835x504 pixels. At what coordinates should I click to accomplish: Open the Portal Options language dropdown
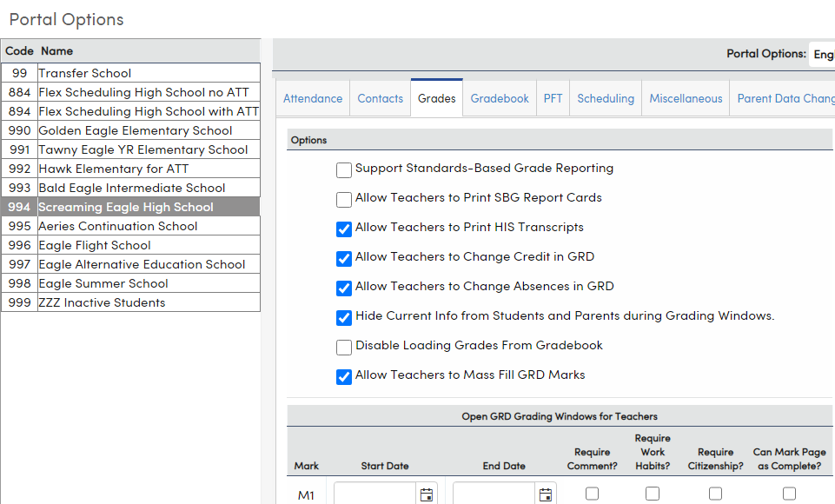tap(823, 53)
